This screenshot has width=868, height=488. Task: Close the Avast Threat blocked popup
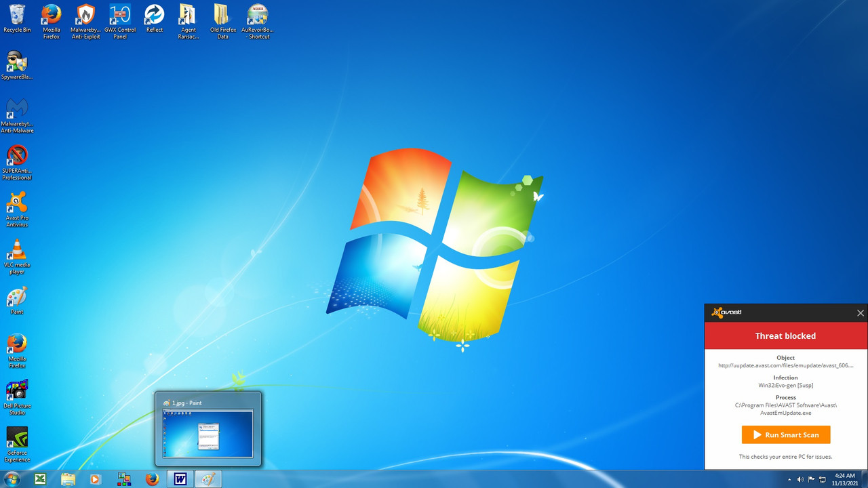coord(861,313)
